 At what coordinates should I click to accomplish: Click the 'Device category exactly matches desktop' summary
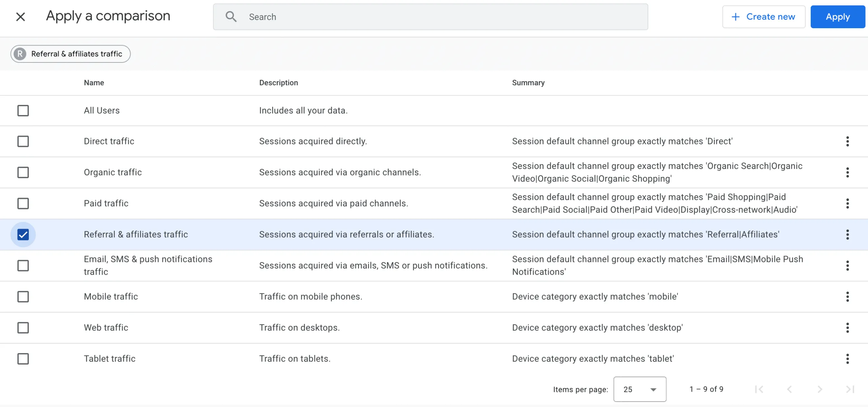[x=597, y=328]
